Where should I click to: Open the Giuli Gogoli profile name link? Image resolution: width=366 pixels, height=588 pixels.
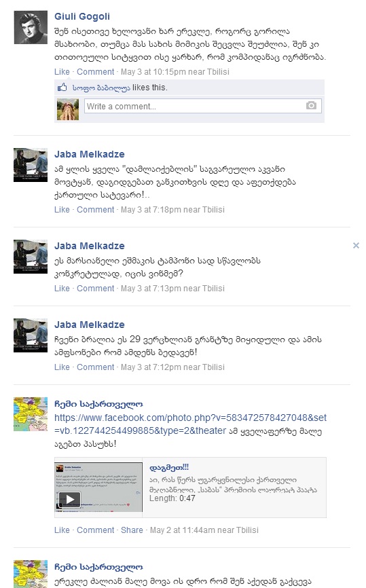82,16
